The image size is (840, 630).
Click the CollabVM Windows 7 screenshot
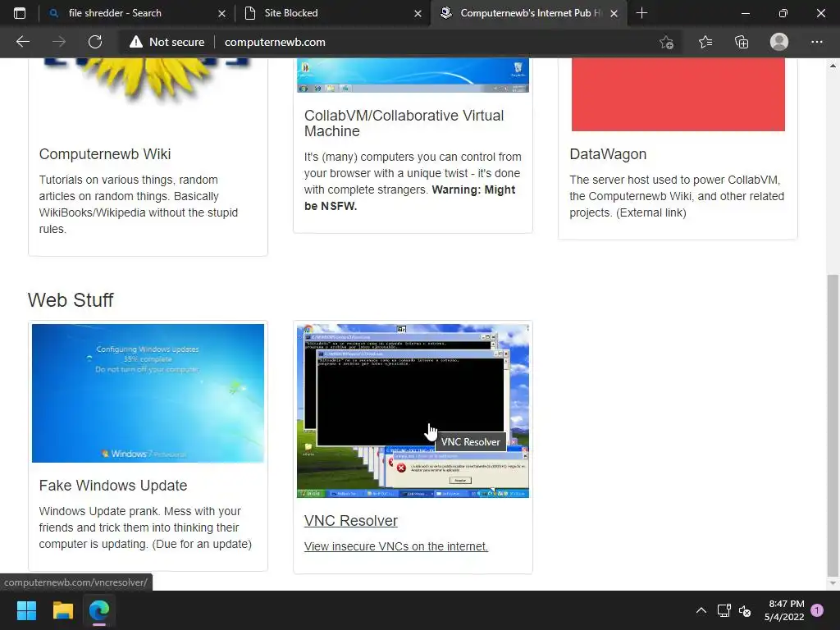pos(413,75)
